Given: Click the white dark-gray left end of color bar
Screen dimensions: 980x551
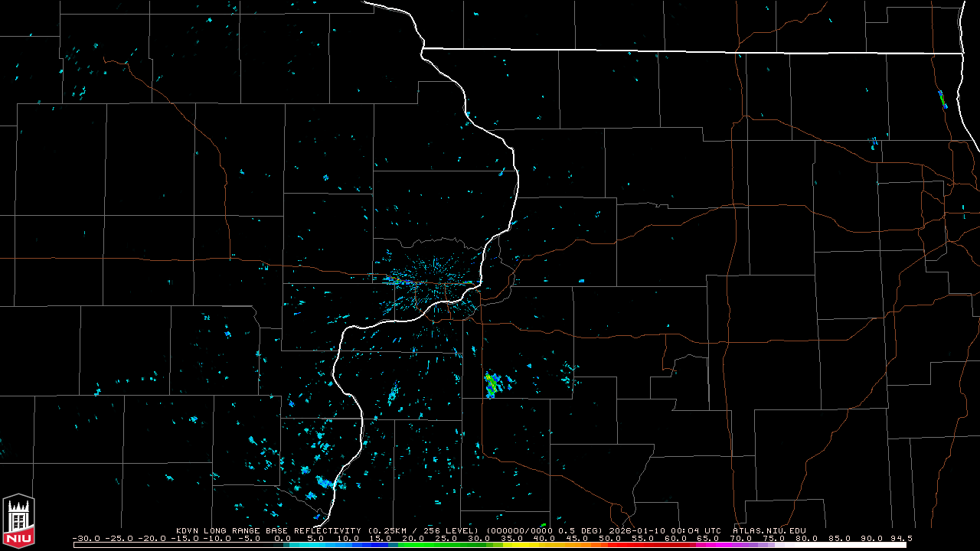Looking at the screenshot, I should [180, 545].
